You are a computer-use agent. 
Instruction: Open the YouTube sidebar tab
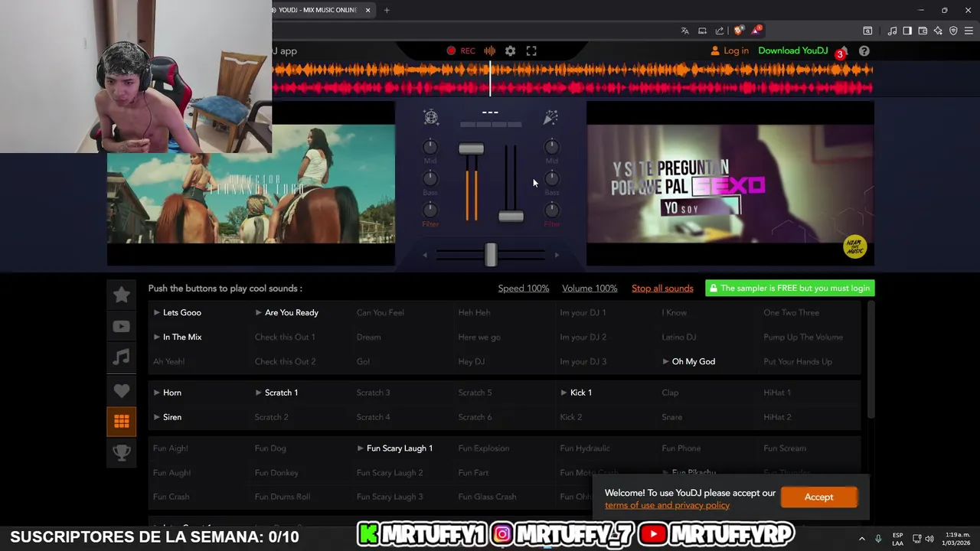pyautogui.click(x=121, y=327)
